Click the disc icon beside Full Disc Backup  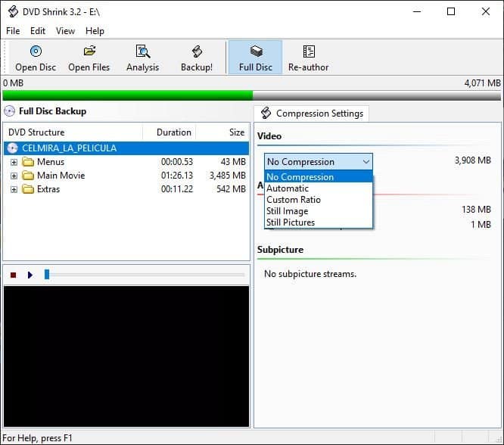click(x=10, y=111)
